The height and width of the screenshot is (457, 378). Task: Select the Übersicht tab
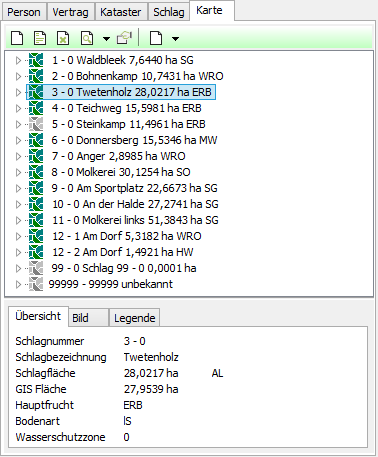[38, 316]
